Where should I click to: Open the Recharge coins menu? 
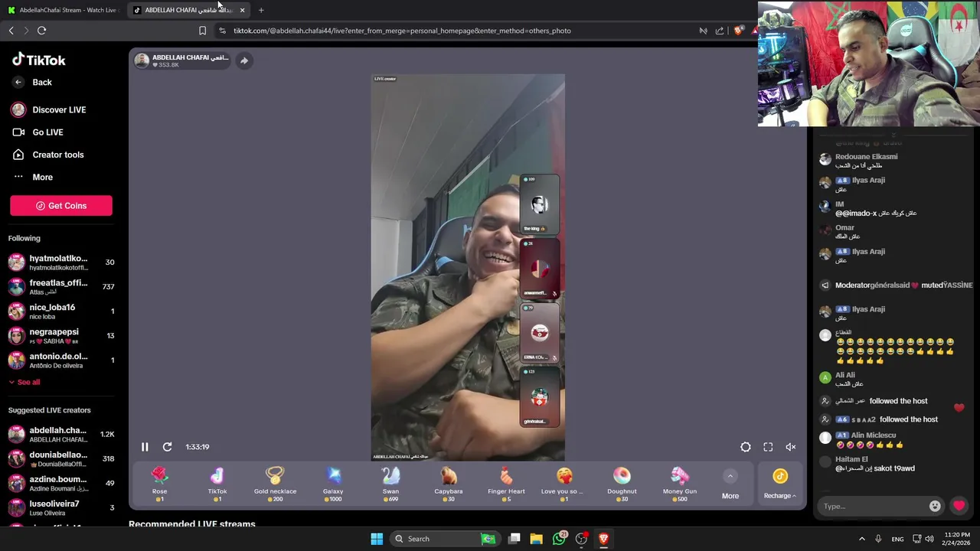pyautogui.click(x=780, y=485)
